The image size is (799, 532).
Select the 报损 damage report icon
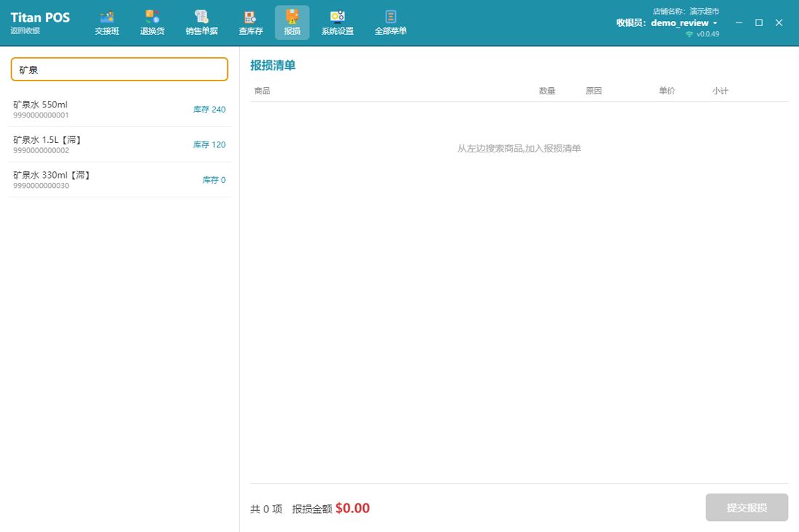[x=292, y=23]
